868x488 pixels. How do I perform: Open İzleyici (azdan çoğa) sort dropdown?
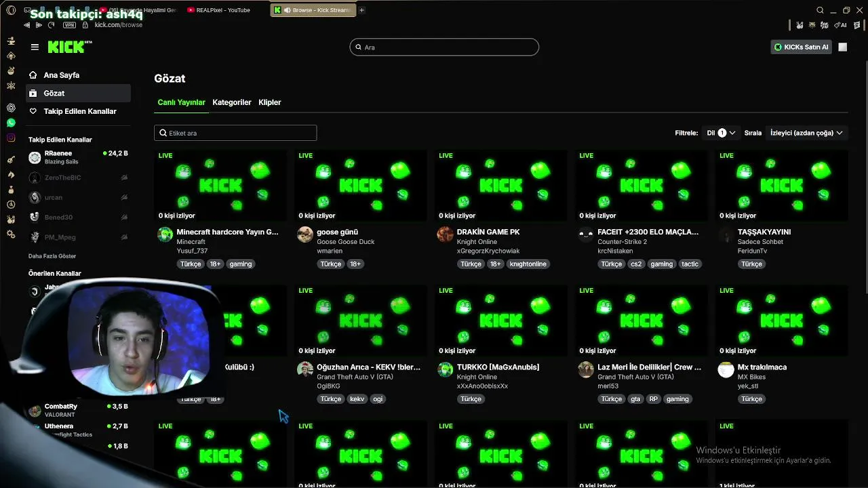pos(806,133)
